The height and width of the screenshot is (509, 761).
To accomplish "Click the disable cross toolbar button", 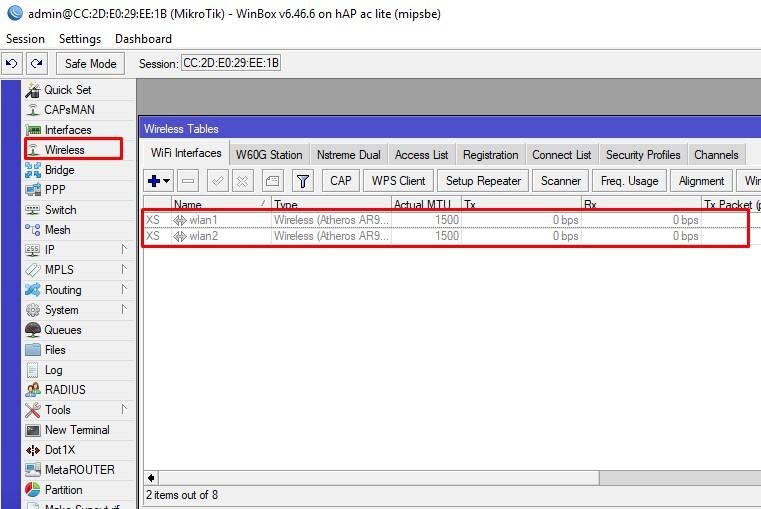I will point(242,181).
